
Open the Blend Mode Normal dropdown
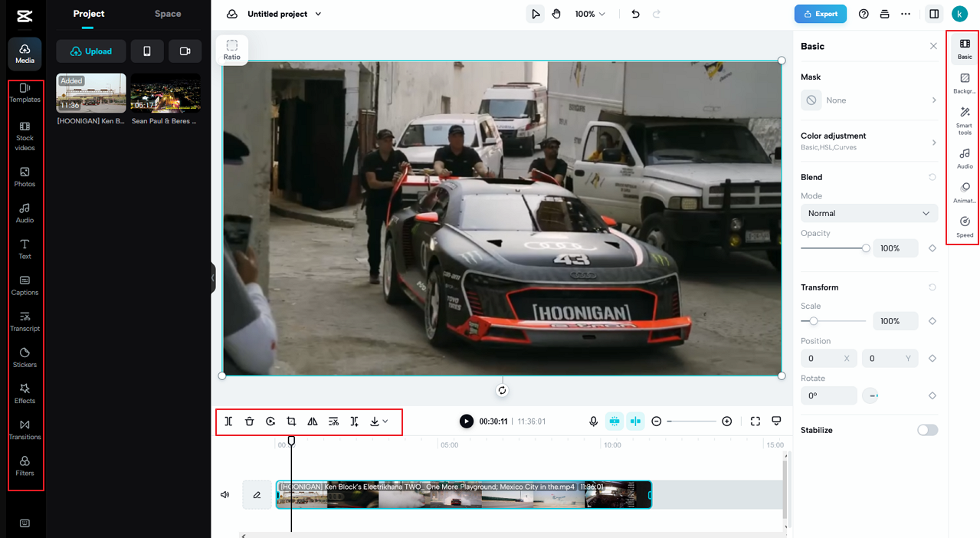pos(869,213)
